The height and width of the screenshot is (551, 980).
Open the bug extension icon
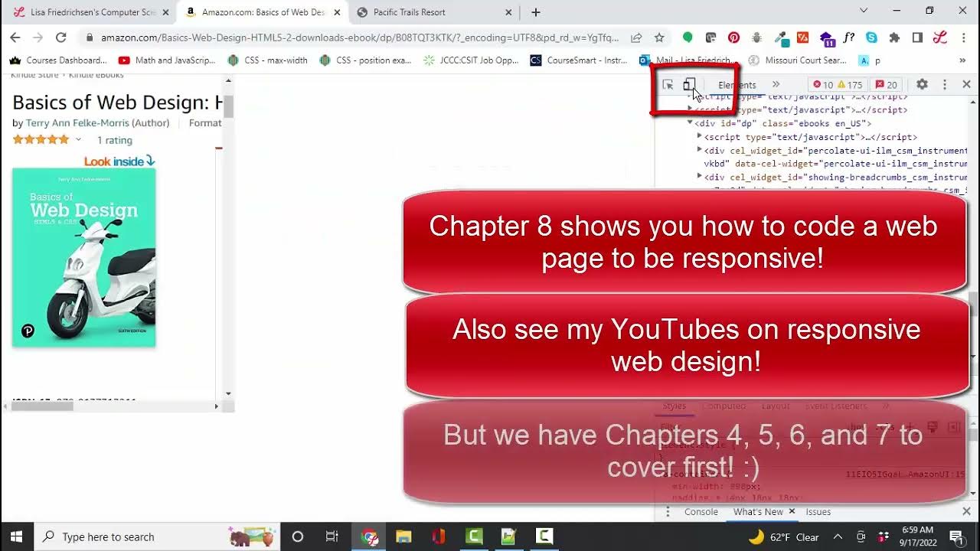pyautogui.click(x=756, y=37)
